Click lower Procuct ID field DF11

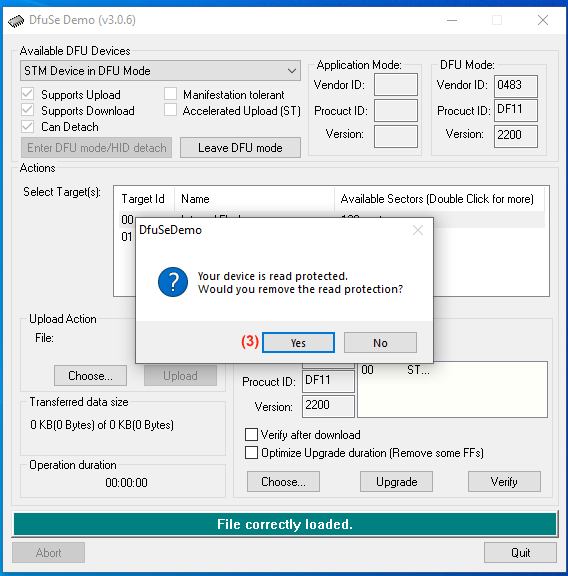(x=328, y=381)
